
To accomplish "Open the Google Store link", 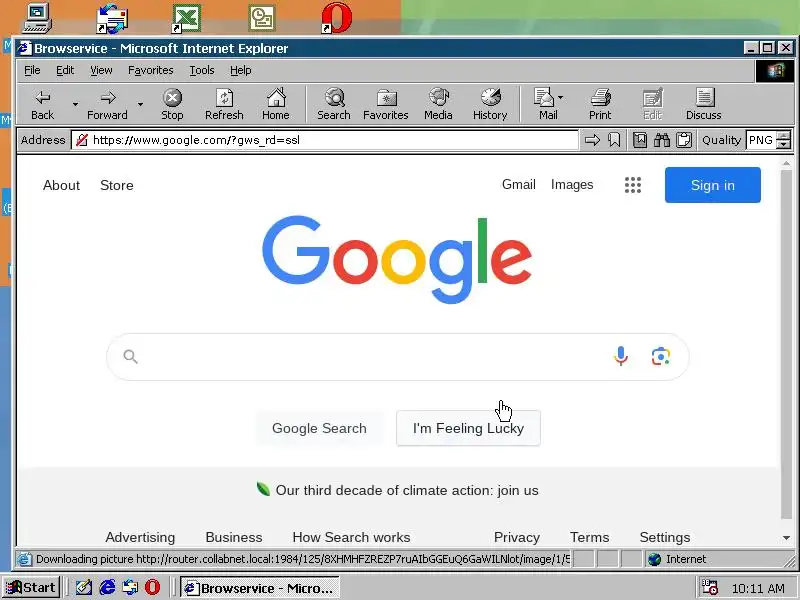I will pos(117,185).
